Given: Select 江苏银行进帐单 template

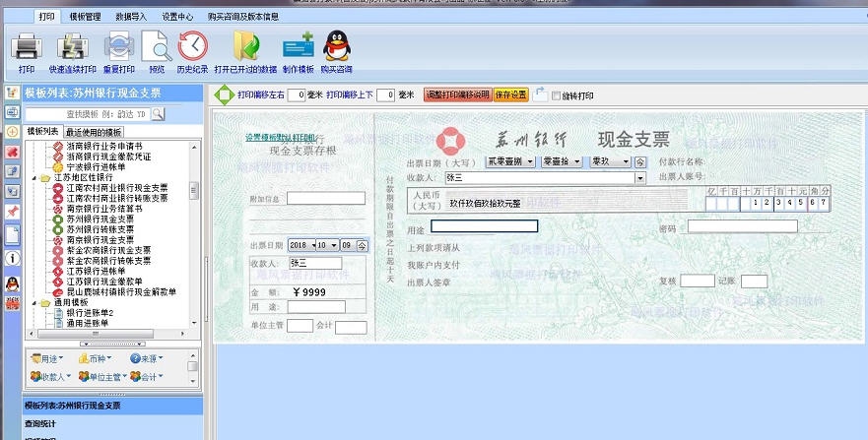Looking at the screenshot, I should (x=96, y=271).
